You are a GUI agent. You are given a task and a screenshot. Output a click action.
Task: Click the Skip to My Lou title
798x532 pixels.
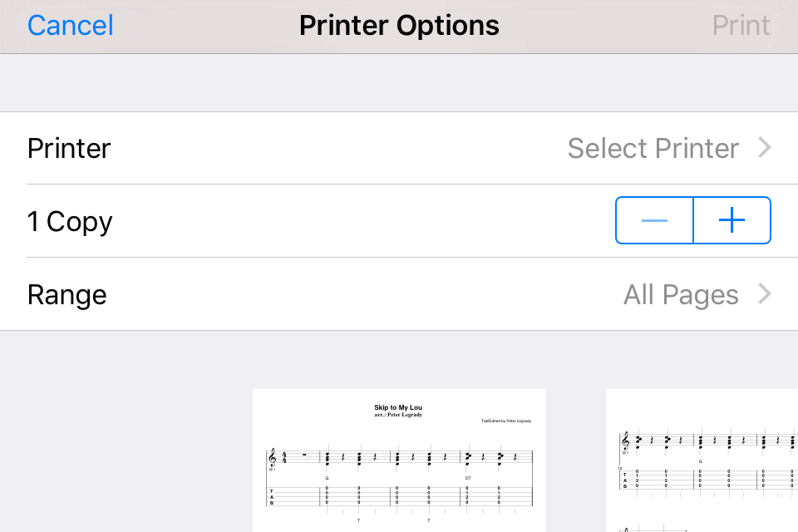tap(398, 407)
